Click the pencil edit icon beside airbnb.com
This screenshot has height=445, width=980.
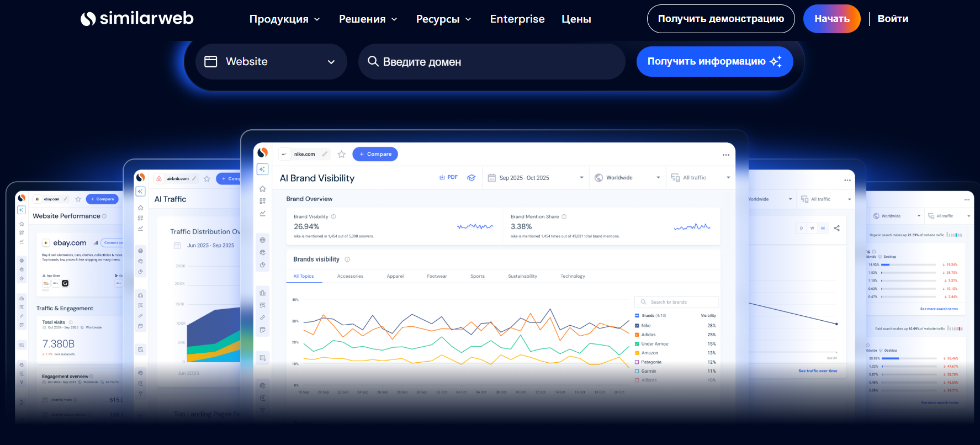pos(194,179)
